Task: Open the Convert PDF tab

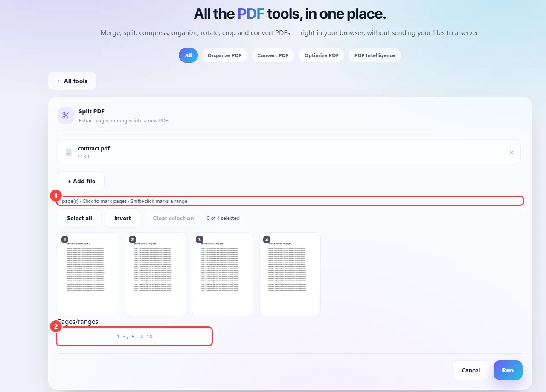Action: click(x=273, y=55)
